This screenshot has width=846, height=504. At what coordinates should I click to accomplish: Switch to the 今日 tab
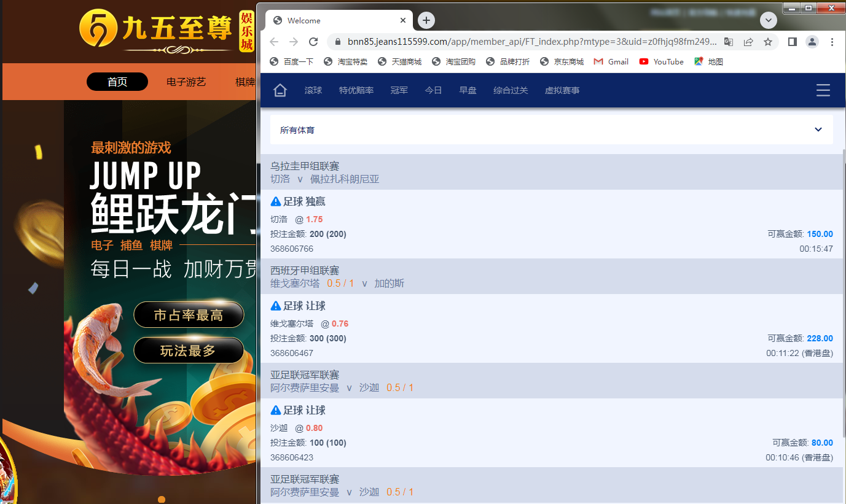434,90
